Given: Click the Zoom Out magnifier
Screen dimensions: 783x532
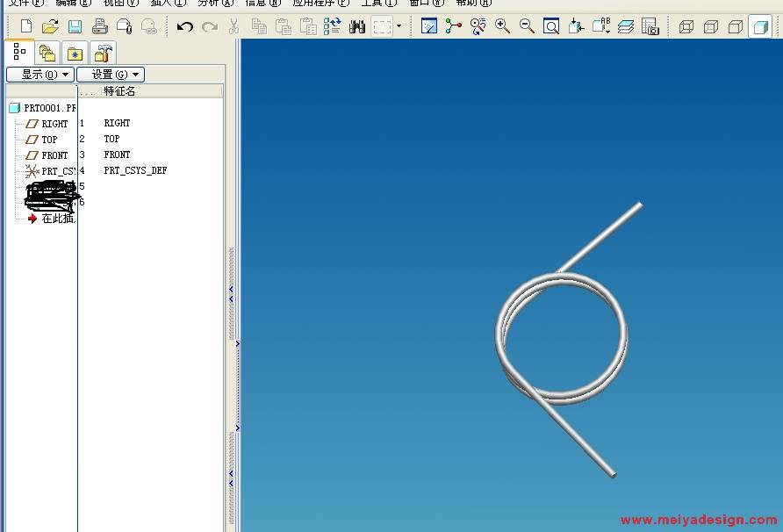Looking at the screenshot, I should pyautogui.click(x=527, y=27).
